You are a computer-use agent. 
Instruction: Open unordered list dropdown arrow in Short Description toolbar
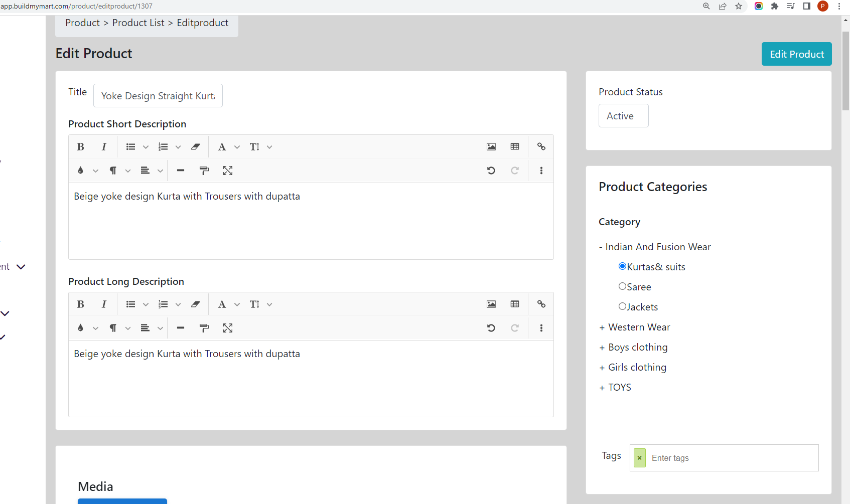pos(146,147)
